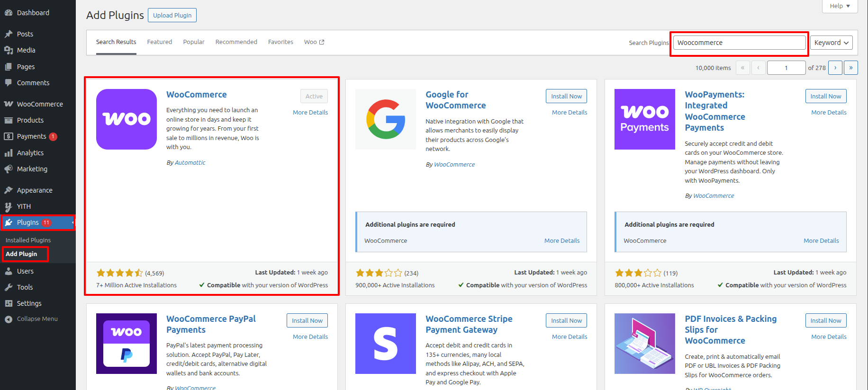Open Installed Plugins submenu item
The width and height of the screenshot is (868, 390).
(x=28, y=240)
